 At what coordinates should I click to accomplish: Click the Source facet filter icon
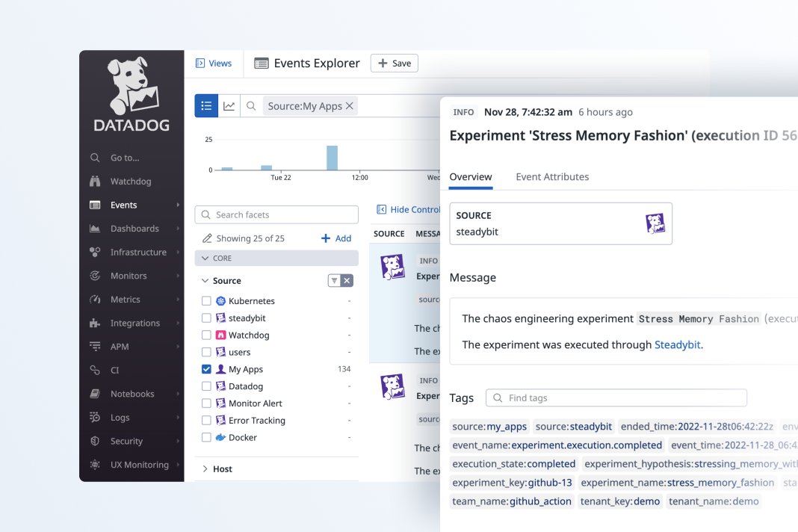tap(334, 280)
